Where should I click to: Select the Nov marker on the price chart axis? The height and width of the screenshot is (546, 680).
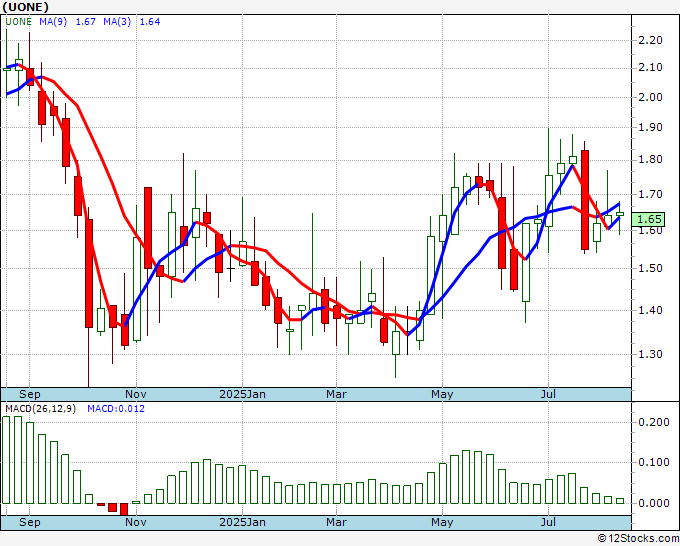[x=137, y=394]
